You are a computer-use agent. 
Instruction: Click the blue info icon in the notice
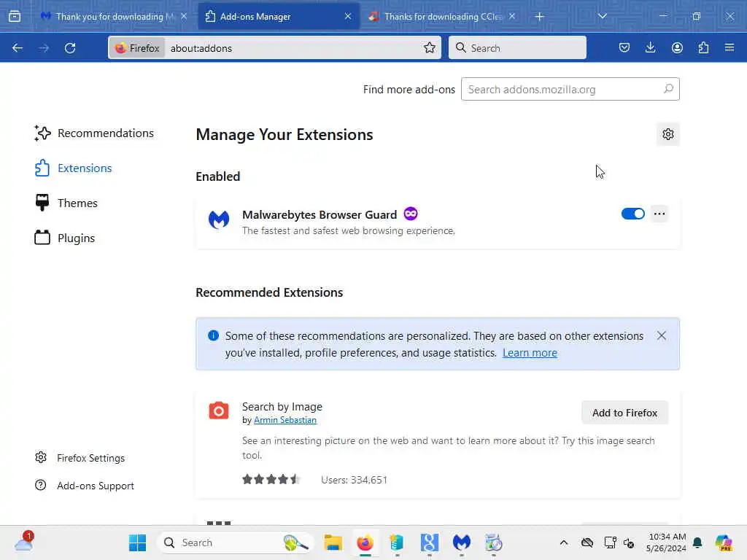click(x=214, y=335)
